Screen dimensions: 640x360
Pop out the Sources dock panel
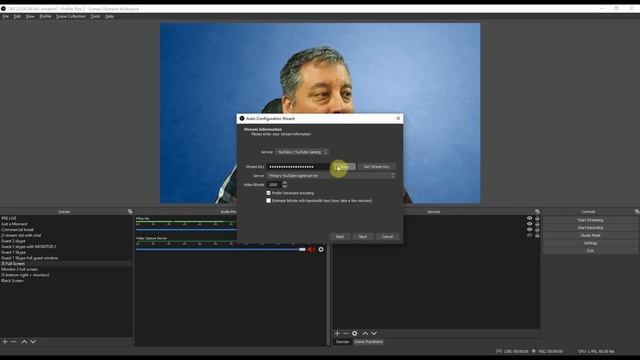click(537, 211)
